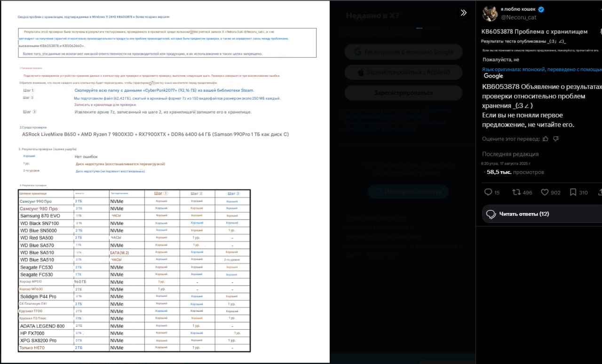This screenshot has height=364, width=602.
Task: Click the 58,5 тыс. просмотров count
Action: (515, 173)
